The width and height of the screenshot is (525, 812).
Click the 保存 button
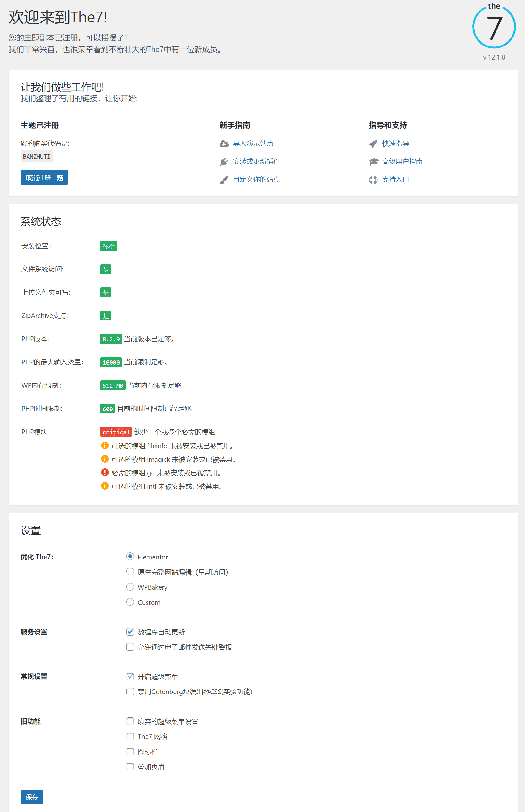coord(32,797)
